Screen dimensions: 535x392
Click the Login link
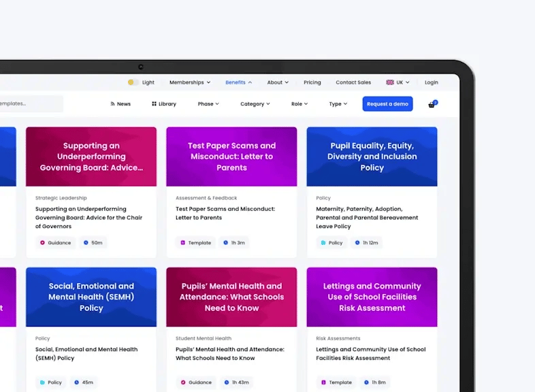pos(432,82)
